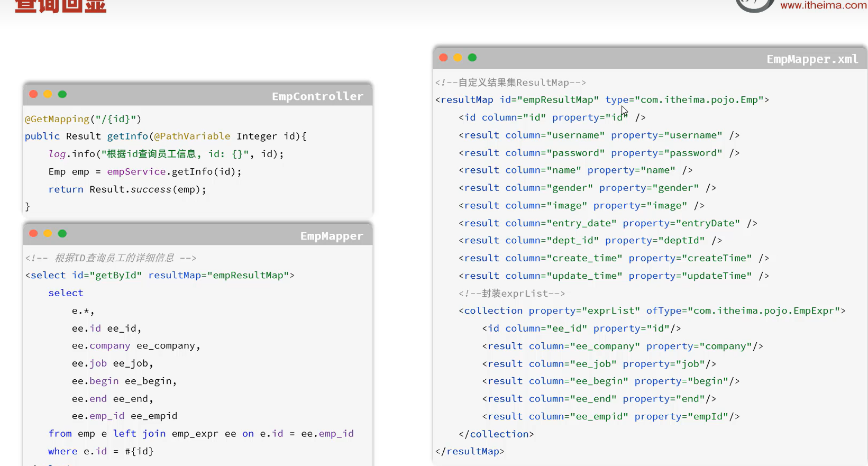
Task: Hit the green dot on EmpMapper.xml window
Action: (472, 58)
